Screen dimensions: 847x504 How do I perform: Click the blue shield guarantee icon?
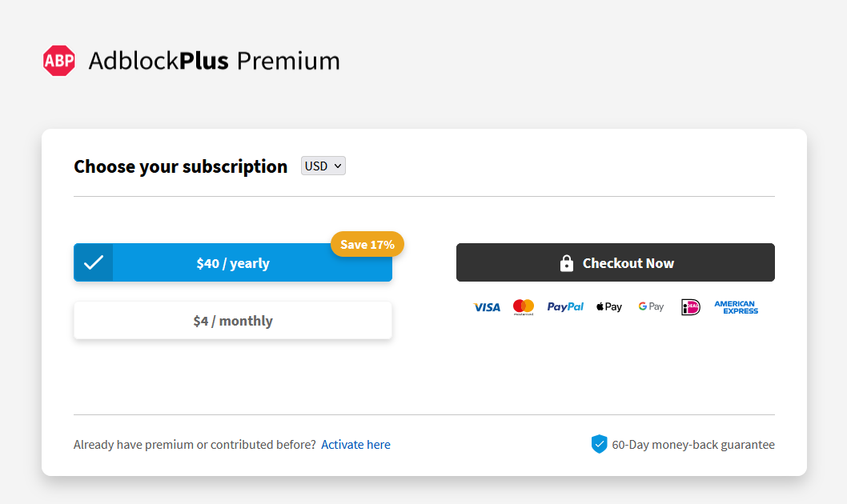coord(599,444)
